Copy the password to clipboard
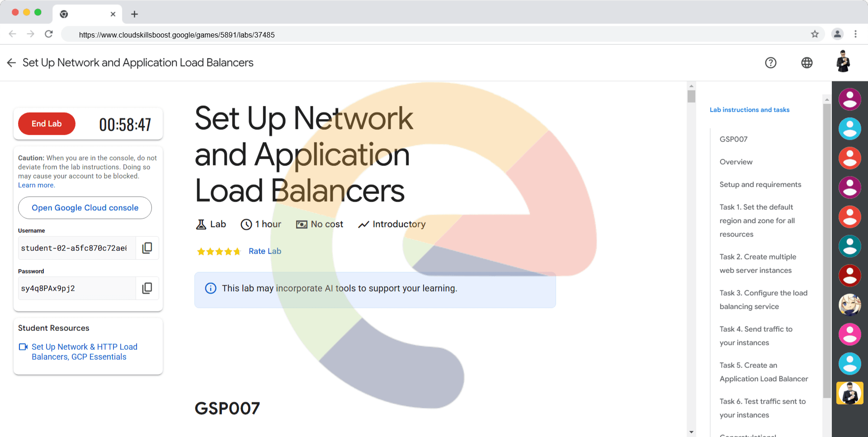Image resolution: width=868 pixels, height=437 pixels. [147, 288]
